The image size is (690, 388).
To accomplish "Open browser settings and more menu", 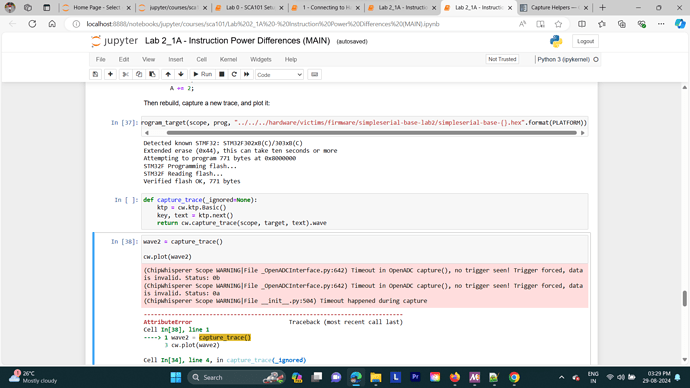I will pyautogui.click(x=661, y=24).
